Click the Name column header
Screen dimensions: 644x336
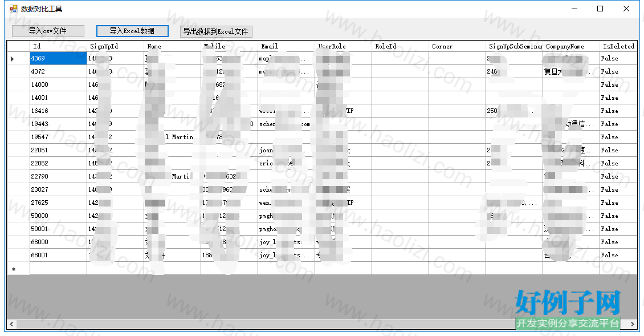point(173,46)
